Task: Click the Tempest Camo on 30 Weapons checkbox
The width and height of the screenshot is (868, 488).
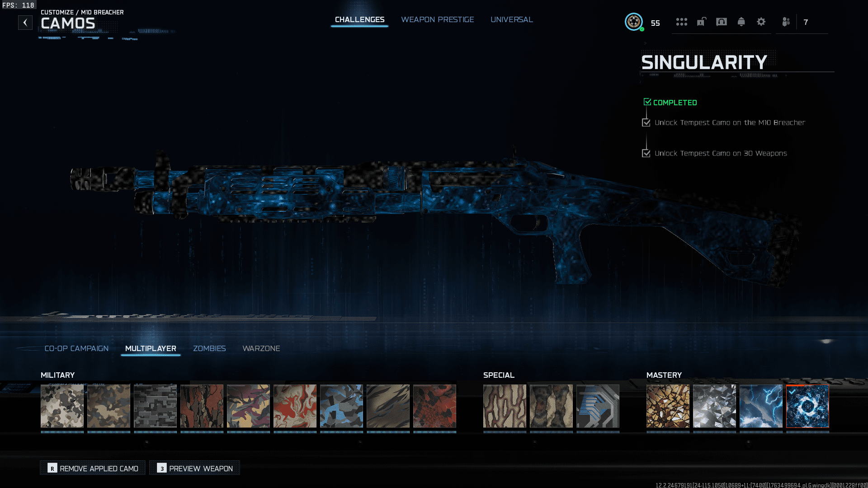Action: coord(646,153)
